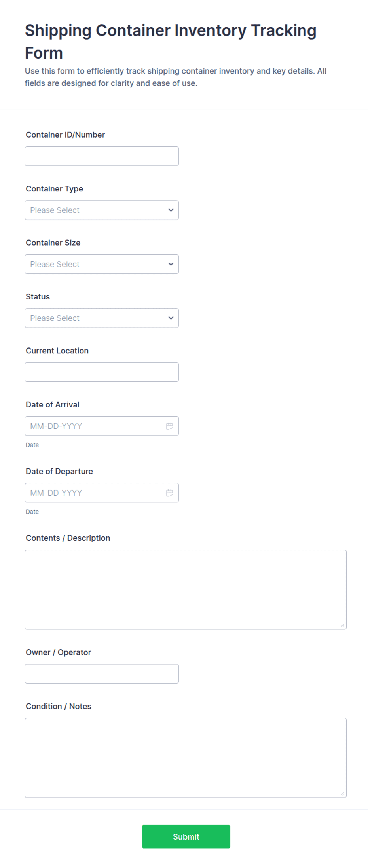Viewport: 368px width, 868px height.
Task: Focus the Condition / Notes text area
Action: 186,758
